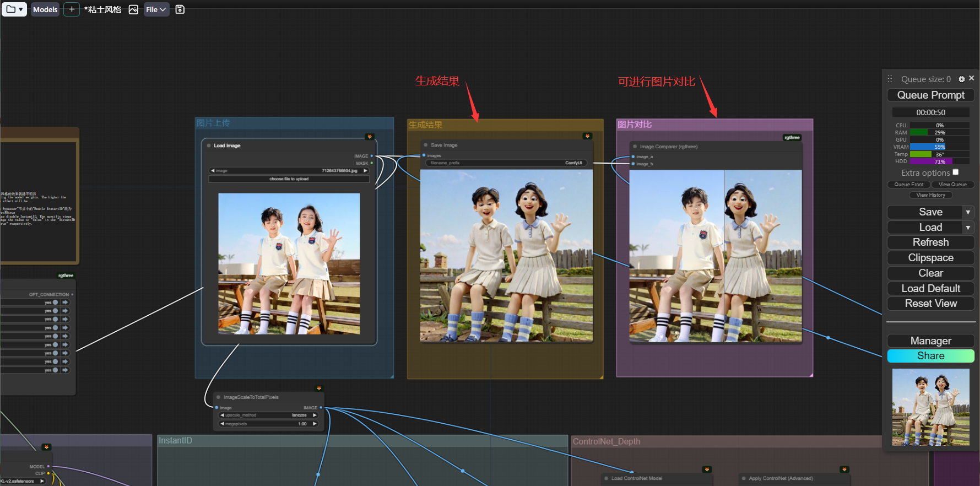Click the fox badge above Apply ControlNet (Advanced) node

click(x=844, y=469)
